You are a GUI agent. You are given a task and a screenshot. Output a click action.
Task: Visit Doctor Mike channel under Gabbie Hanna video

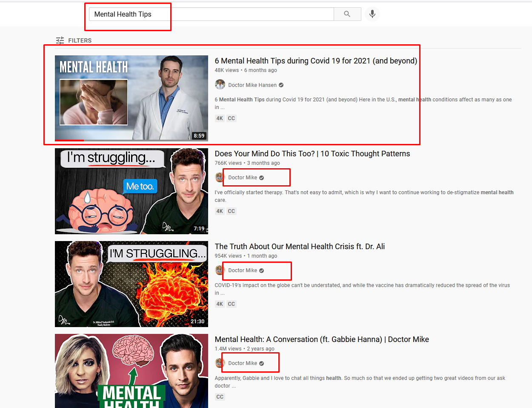pyautogui.click(x=243, y=363)
